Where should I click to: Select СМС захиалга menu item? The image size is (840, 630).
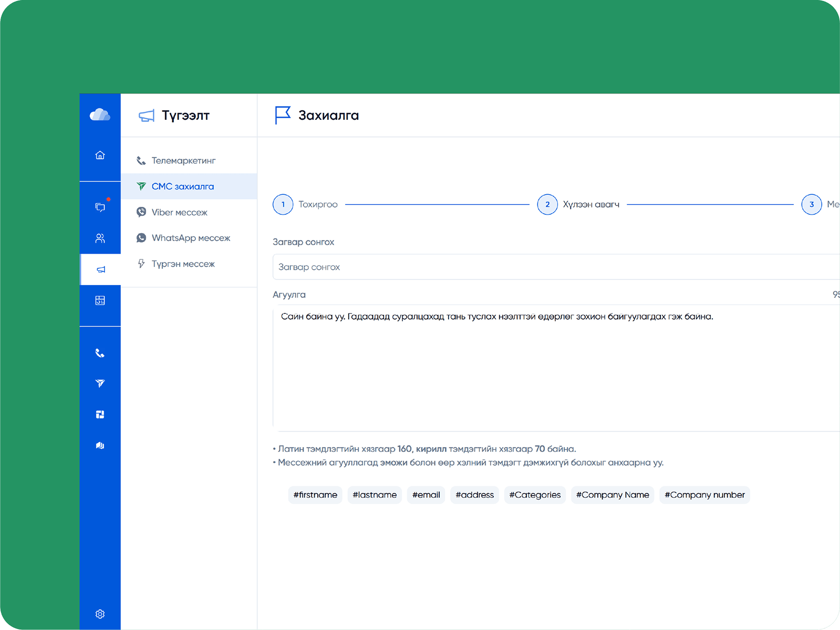[x=189, y=186]
